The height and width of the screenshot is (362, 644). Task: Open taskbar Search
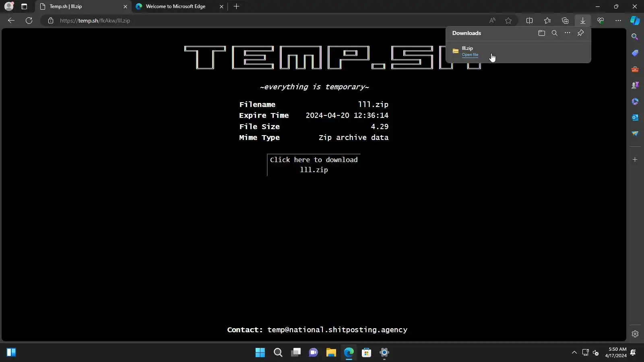pos(278,353)
